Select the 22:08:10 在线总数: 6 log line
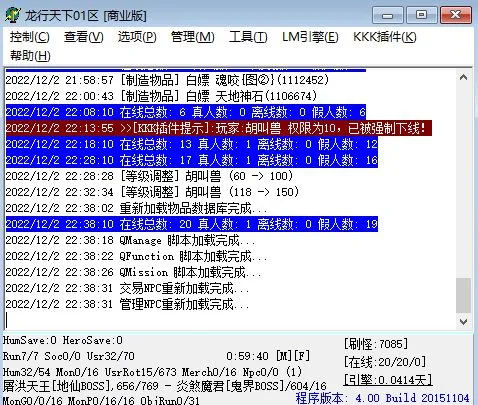This screenshot has width=478, height=405. coord(186,112)
